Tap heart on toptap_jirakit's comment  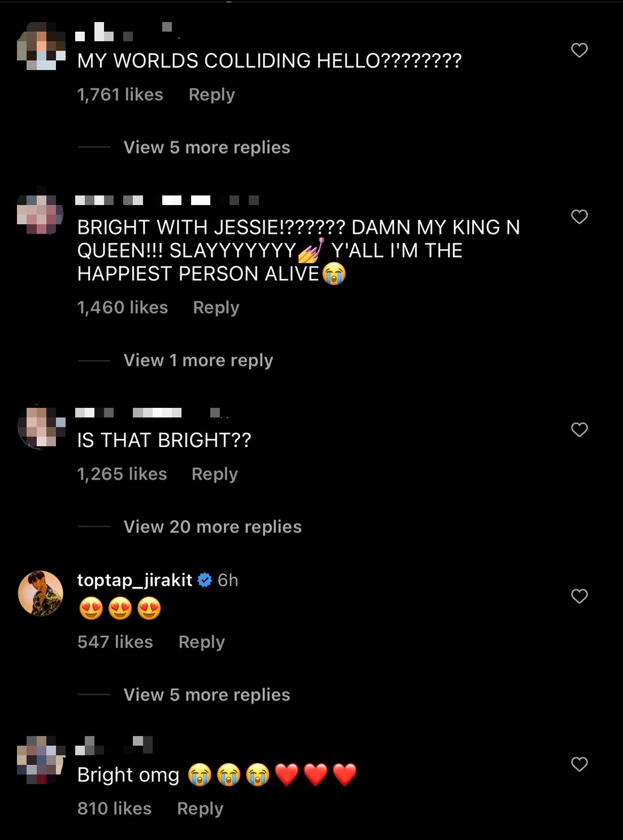click(579, 597)
